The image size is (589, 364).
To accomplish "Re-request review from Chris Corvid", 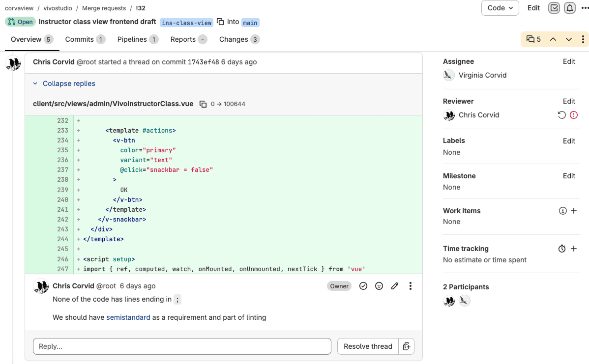I will [x=561, y=115].
